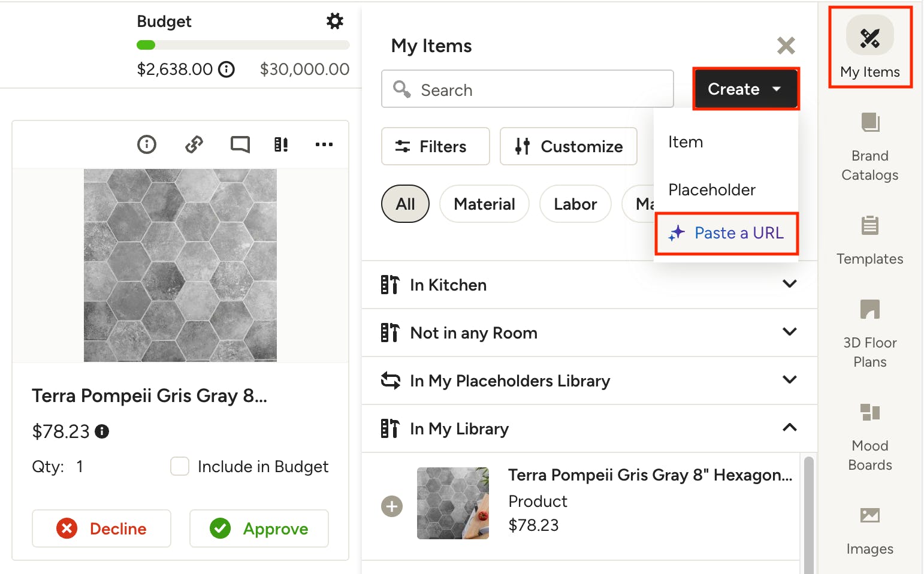Open Brand Catalogs in sidebar
The height and width of the screenshot is (574, 924).
tap(869, 147)
